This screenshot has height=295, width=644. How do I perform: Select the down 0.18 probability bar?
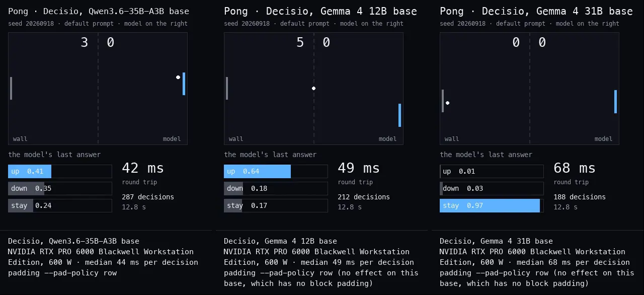point(276,188)
